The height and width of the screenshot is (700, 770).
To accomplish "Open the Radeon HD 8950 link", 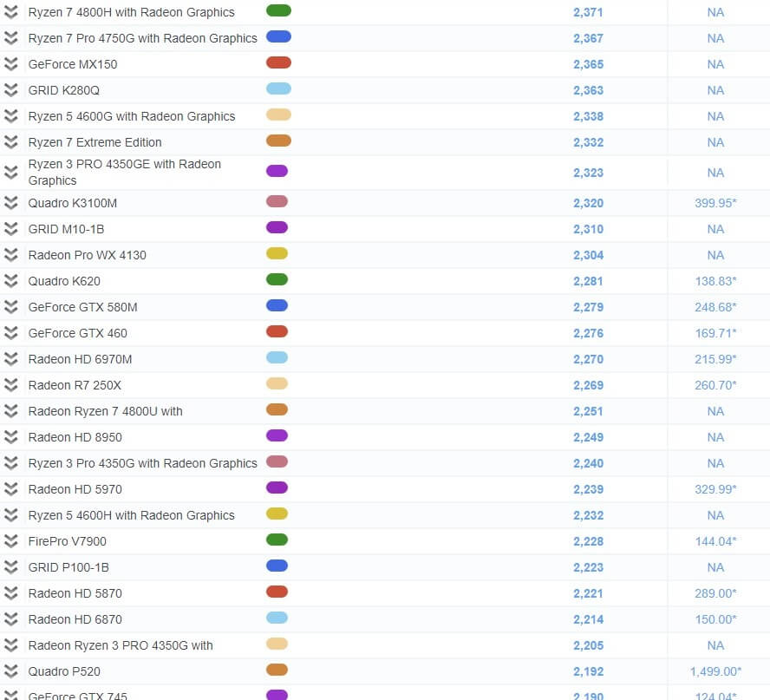I will click(x=75, y=437).
